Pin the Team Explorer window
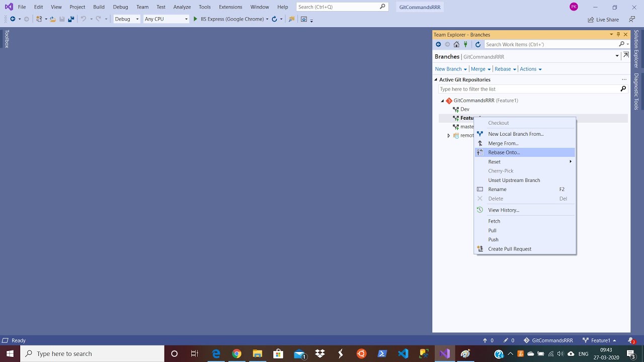 pos(618,35)
